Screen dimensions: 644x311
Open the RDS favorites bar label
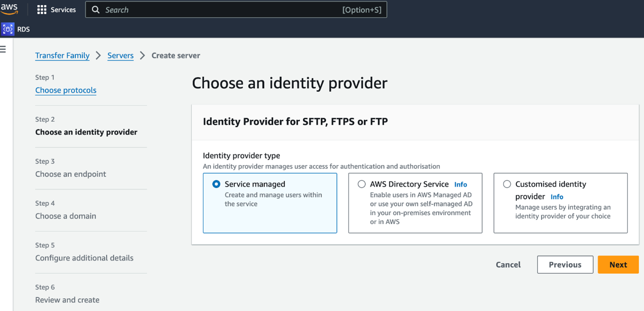[23, 29]
